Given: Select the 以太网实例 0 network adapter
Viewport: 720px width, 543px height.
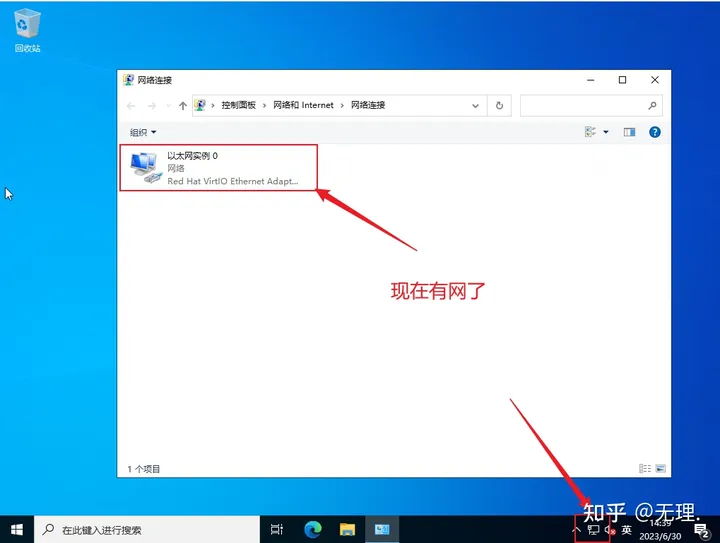Looking at the screenshot, I should click(218, 168).
